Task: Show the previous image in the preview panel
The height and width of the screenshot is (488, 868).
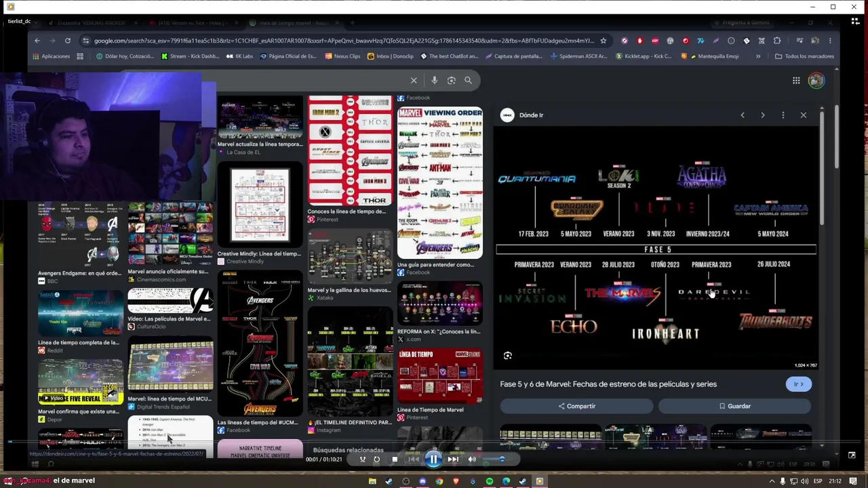Action: (x=743, y=115)
